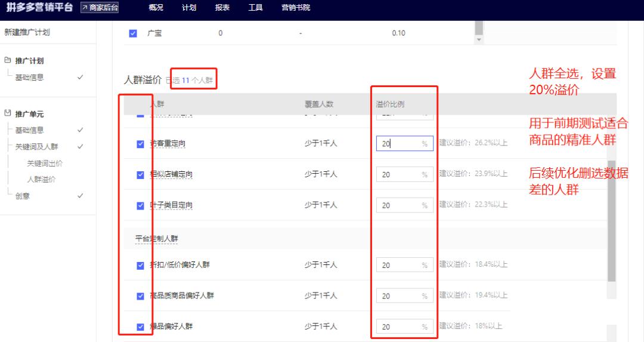
Task: Click the 推广计划 folder icon in sidebar
Action: point(8,61)
